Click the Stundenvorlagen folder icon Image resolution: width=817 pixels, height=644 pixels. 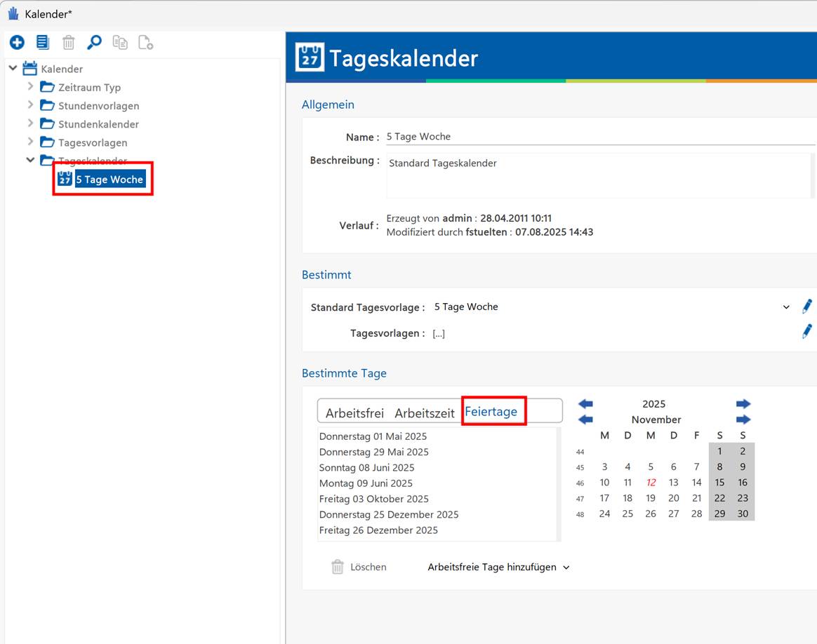[x=48, y=105]
